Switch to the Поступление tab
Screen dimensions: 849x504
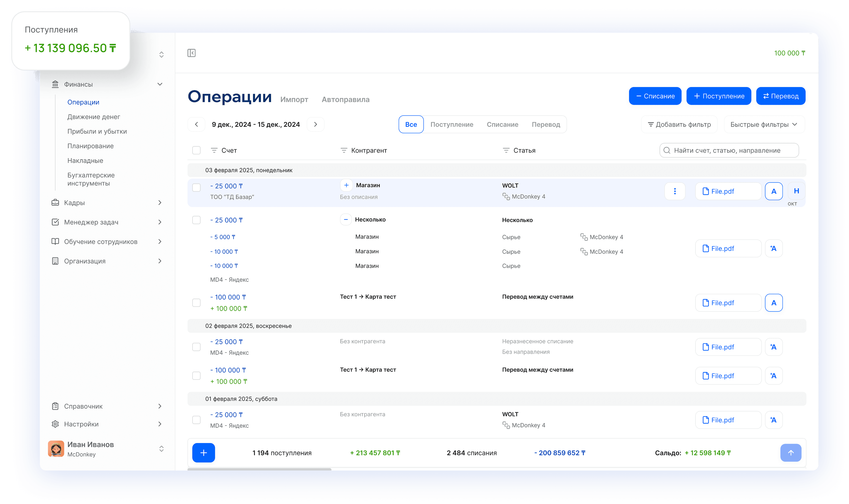[452, 124]
